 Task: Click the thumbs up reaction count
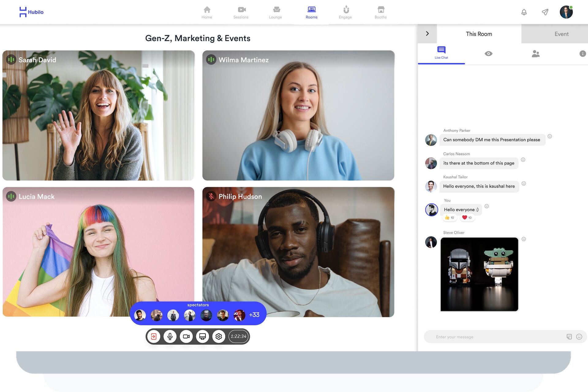[450, 218]
